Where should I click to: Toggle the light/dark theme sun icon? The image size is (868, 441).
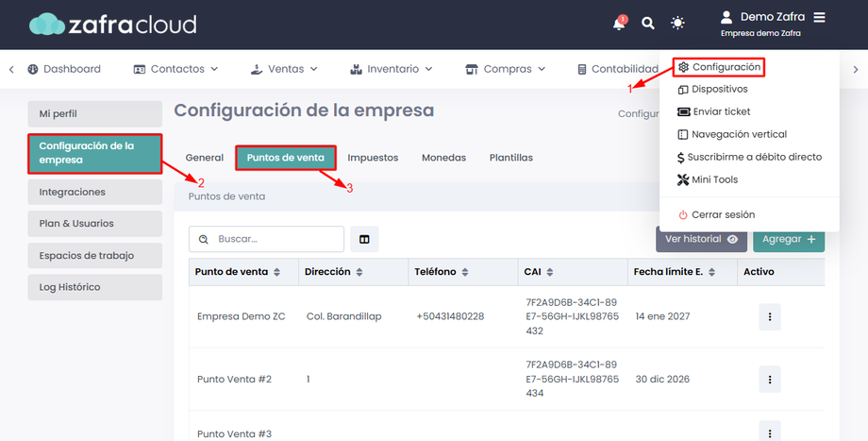677,24
